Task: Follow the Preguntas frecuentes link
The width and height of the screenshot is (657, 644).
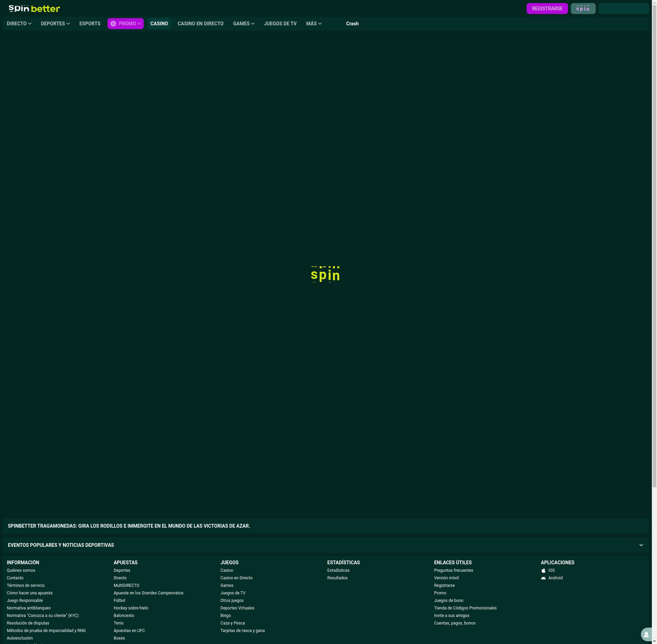Action: tap(453, 570)
